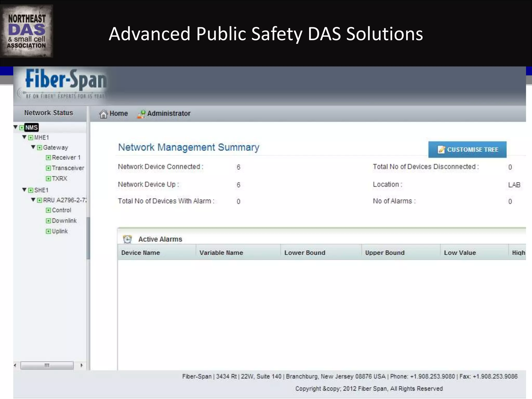
Task: Click 'Total No of Devices With Alarm :'
Action: click(x=166, y=201)
